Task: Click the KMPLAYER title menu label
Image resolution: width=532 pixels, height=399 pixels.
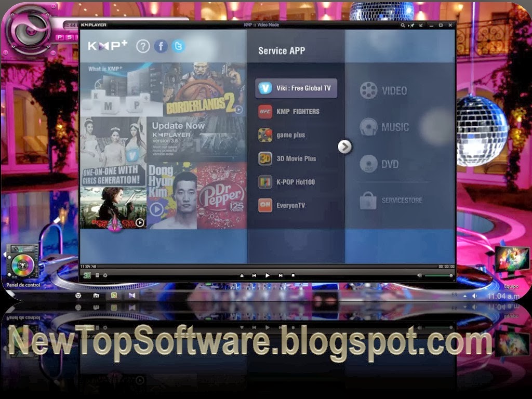Action: (94, 25)
